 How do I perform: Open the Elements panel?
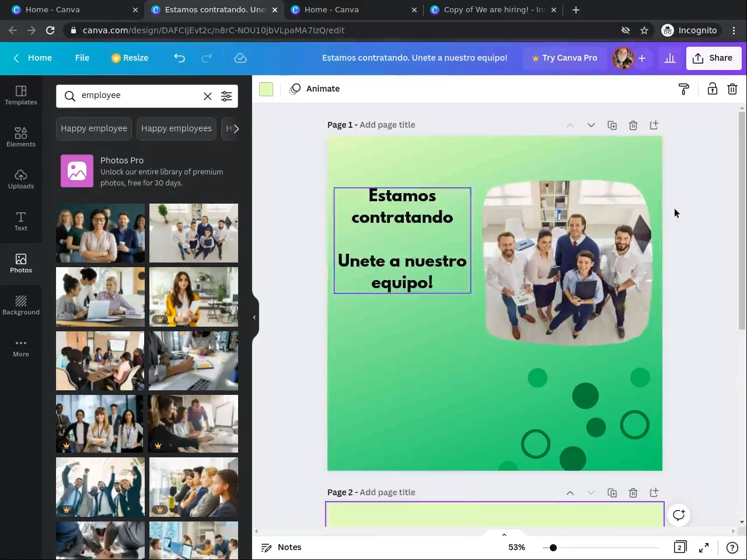tap(21, 137)
